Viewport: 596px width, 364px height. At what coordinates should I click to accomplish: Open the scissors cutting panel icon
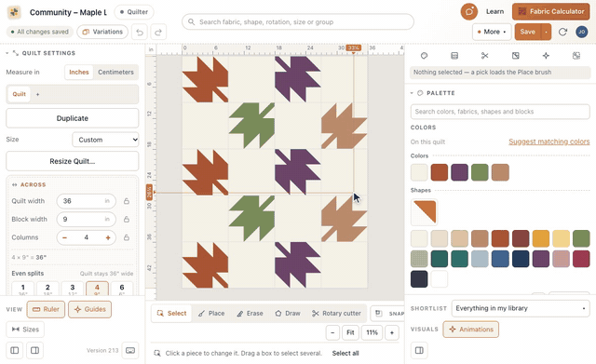tap(484, 56)
